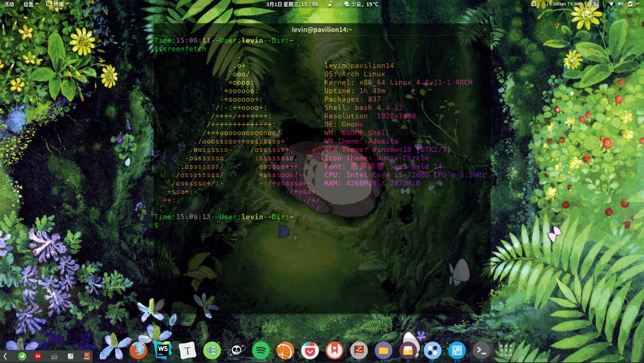Click the grey camera tray icon

pyautogui.click(x=54, y=357)
